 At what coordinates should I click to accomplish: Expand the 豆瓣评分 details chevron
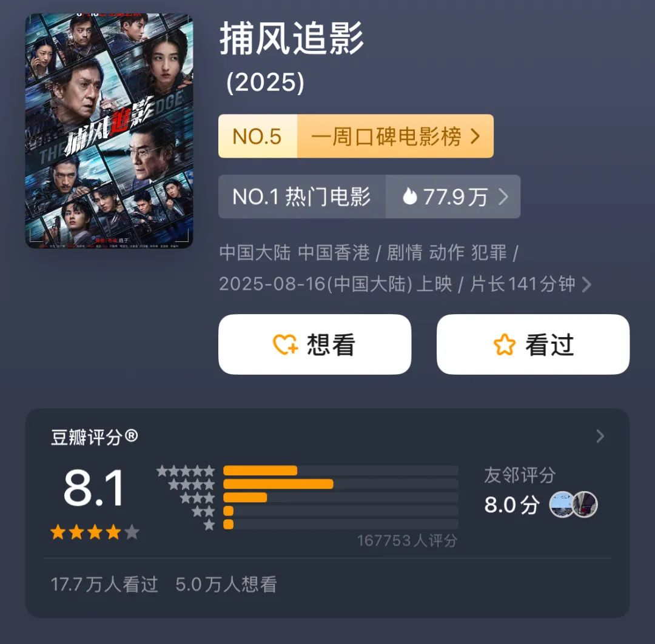600,436
